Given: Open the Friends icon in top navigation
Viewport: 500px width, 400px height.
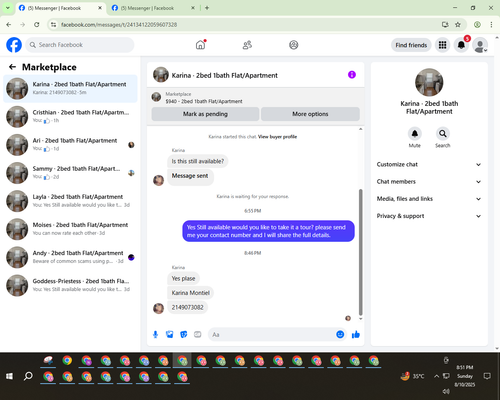Looking at the screenshot, I should tap(247, 45).
